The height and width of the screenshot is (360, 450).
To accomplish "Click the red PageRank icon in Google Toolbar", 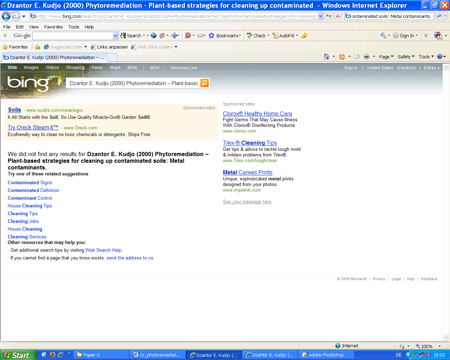I will [188, 36].
